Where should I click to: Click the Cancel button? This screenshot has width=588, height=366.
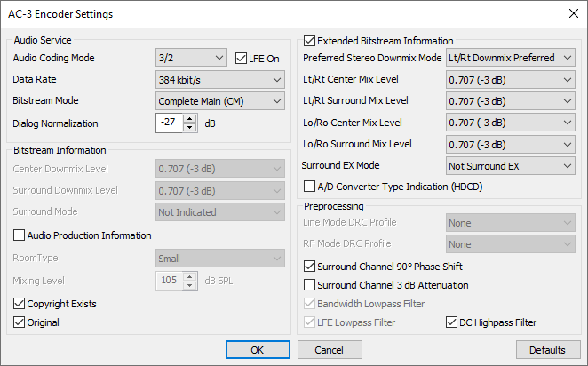pyautogui.click(x=330, y=349)
